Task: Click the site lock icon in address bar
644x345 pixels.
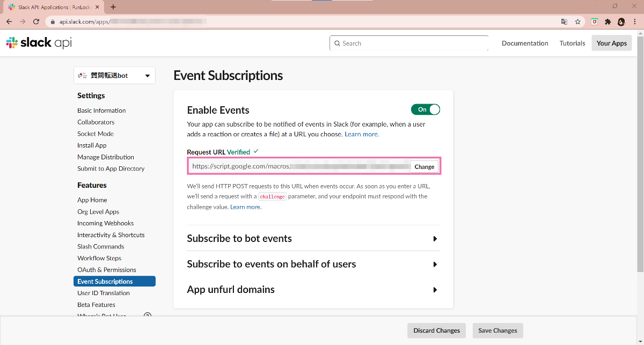Action: point(53,22)
